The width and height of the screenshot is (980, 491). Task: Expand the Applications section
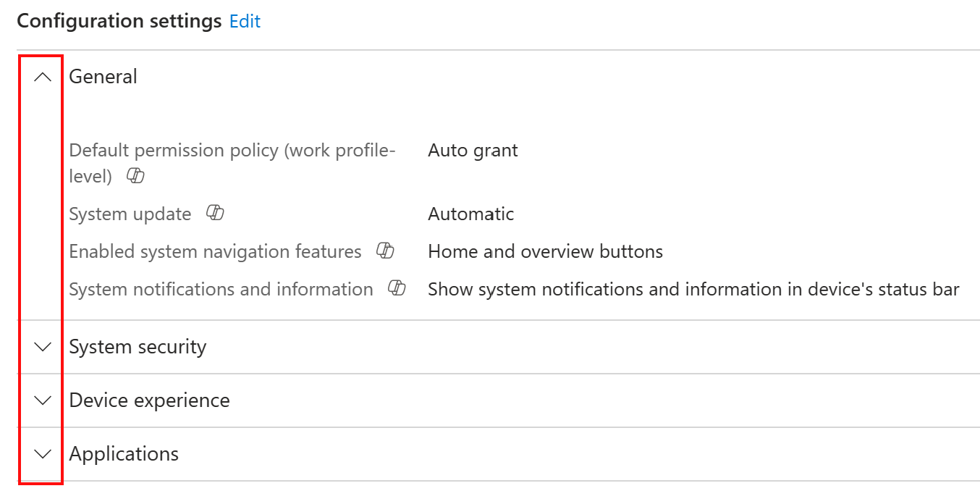point(41,454)
